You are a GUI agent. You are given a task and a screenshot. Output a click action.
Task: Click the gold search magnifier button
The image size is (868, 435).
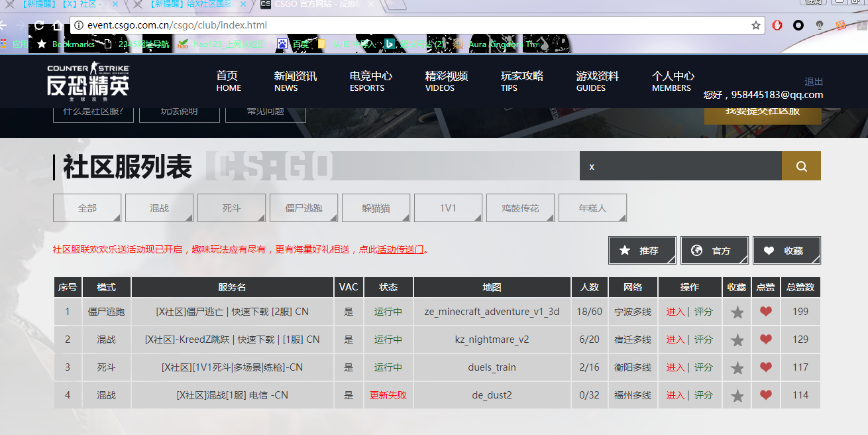801,166
